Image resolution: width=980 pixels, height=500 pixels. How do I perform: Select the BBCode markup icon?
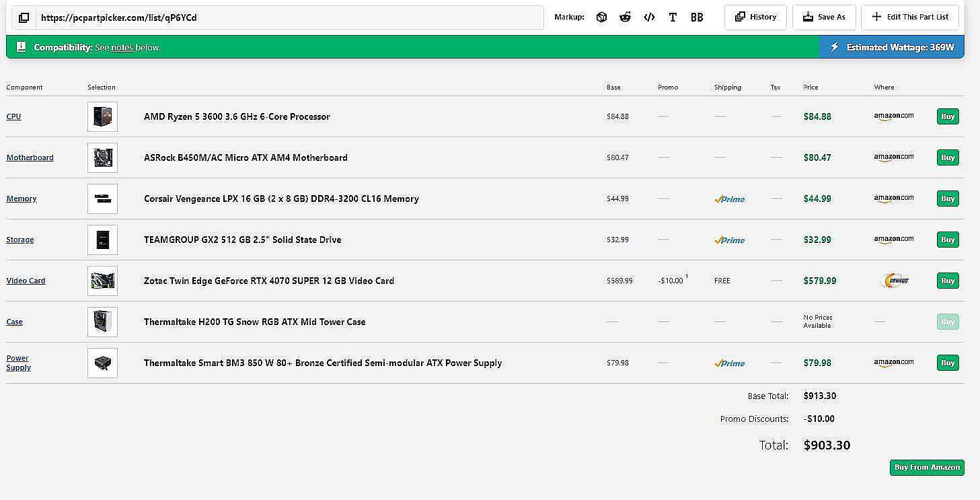(697, 17)
